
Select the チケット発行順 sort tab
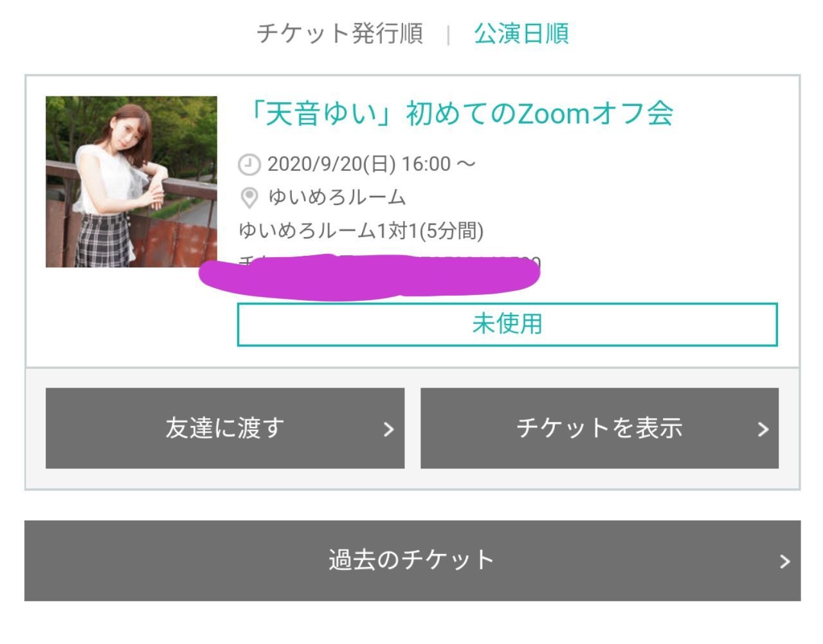(x=339, y=33)
